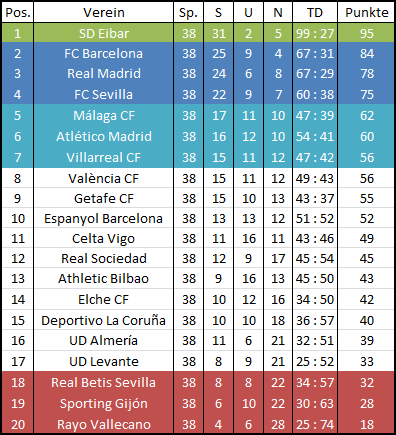Click the 99 : 27 goal difference cell

315,33
